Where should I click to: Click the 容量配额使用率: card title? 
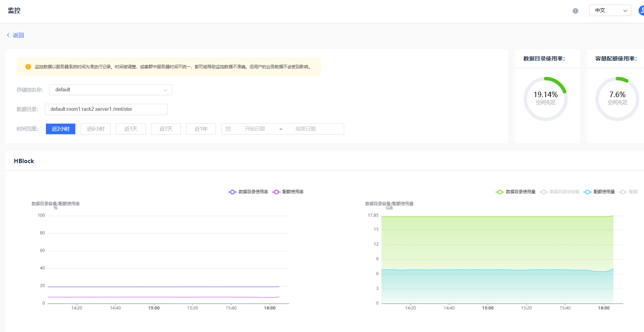pos(616,59)
